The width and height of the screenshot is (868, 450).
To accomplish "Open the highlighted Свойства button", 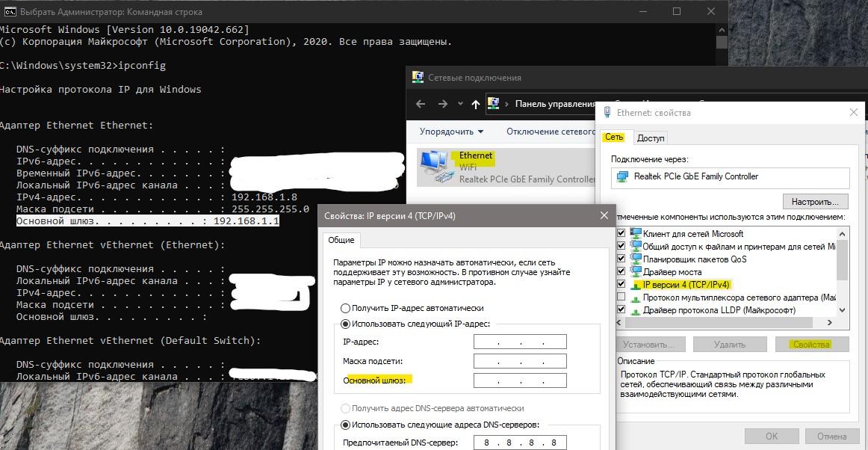I will [x=811, y=344].
